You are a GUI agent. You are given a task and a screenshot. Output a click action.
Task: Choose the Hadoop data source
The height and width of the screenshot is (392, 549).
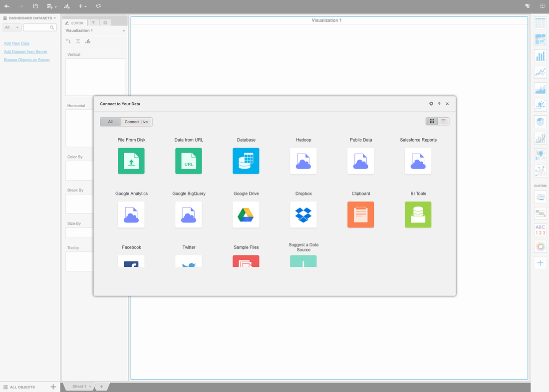coord(303,161)
